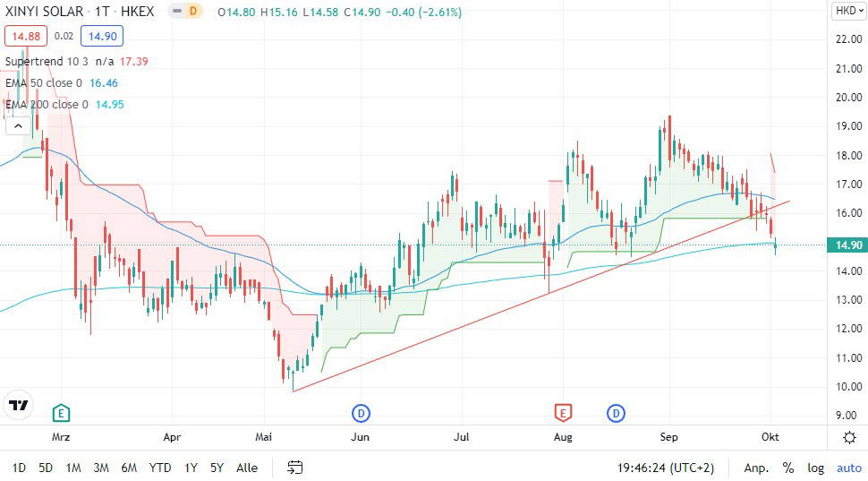868x481 pixels.
Task: Open the red earnings E marker at Aug
Action: pos(563,413)
